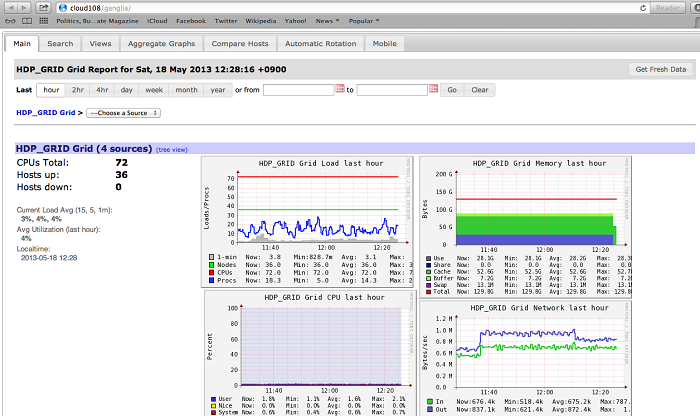This screenshot has height=416, width=700.
Task: Select the 'day' time range
Action: 126,90
